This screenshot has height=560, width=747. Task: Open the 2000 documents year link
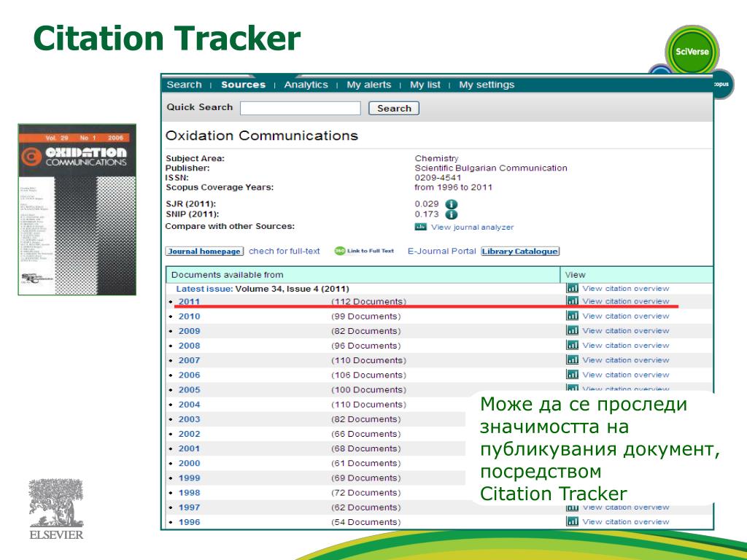click(x=189, y=463)
